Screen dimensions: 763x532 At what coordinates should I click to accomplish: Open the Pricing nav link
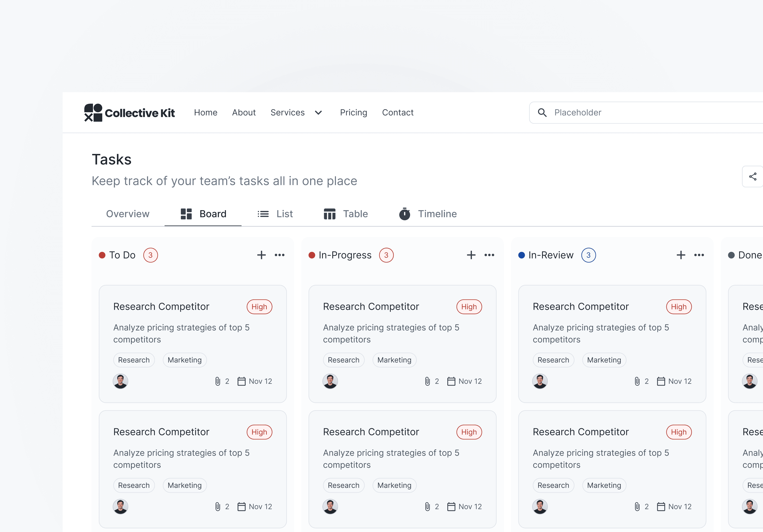(354, 113)
